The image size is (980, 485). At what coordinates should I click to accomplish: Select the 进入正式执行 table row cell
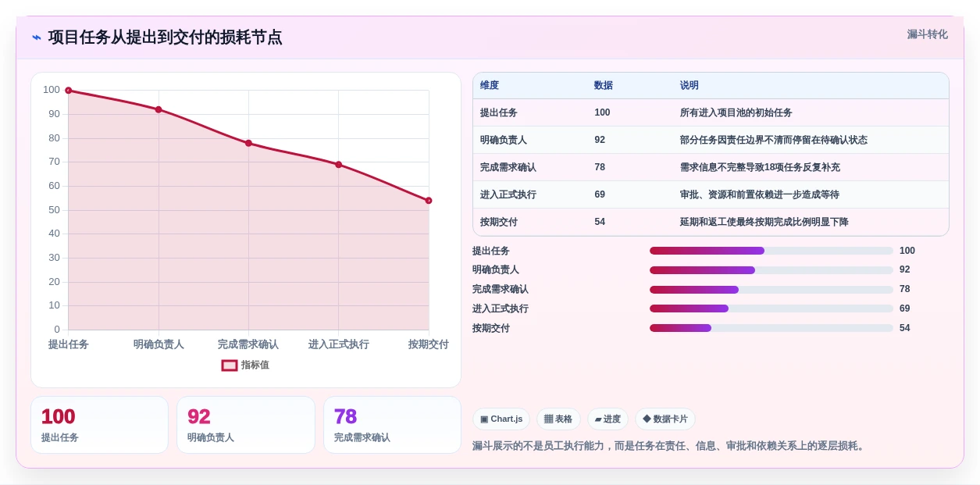point(508,194)
